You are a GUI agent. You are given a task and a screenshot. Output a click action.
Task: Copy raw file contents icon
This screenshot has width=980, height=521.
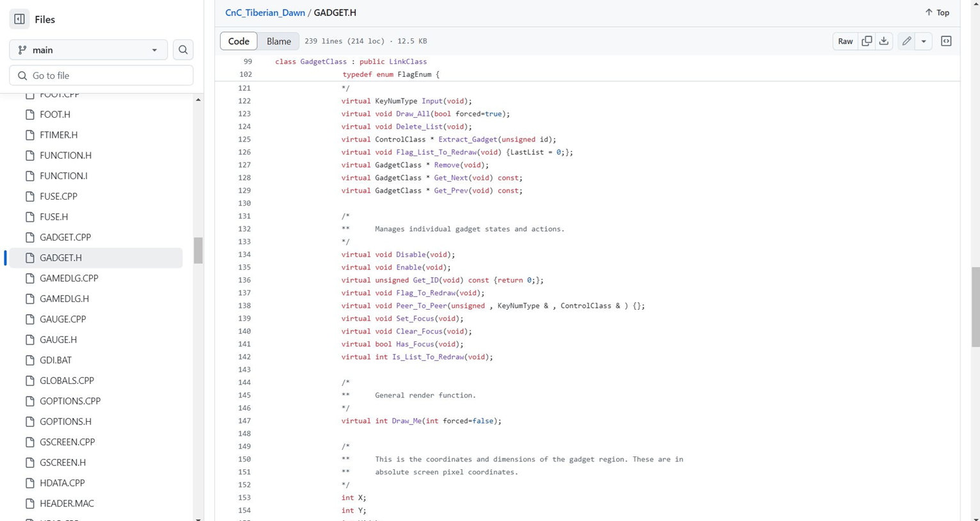[x=867, y=41]
